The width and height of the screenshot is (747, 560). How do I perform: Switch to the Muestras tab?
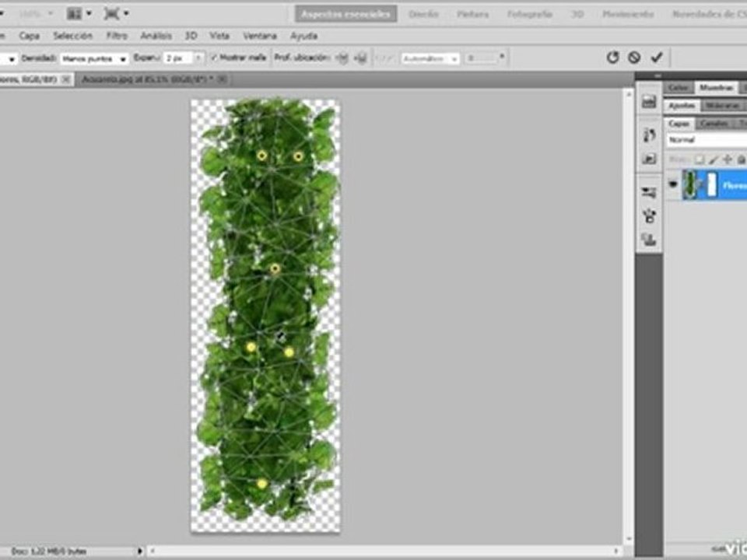coord(716,88)
